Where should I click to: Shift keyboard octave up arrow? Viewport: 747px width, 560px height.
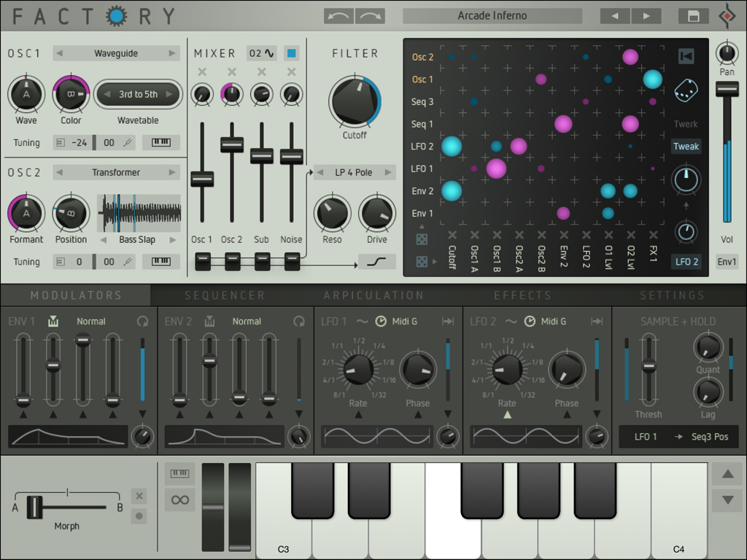(727, 474)
